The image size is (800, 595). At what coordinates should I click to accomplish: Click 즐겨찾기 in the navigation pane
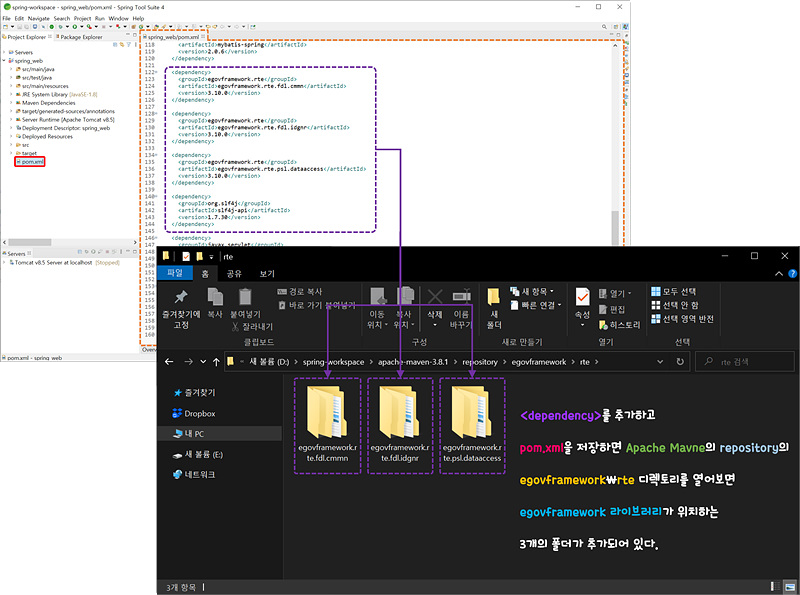click(194, 392)
